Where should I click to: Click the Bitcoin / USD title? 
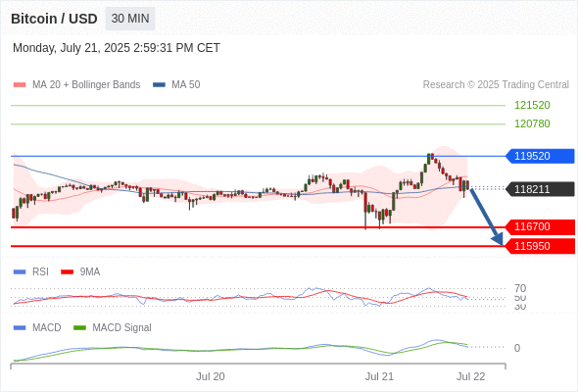pos(54,19)
